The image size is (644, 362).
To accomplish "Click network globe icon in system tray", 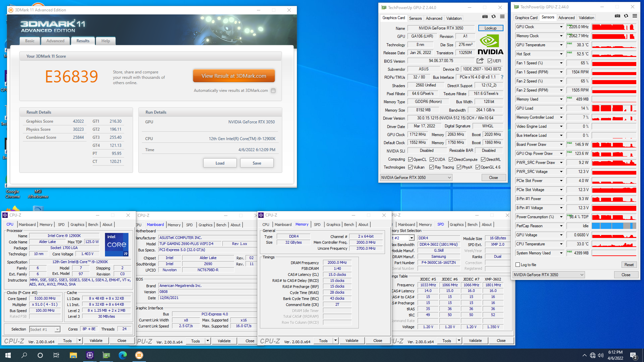I will [593, 355].
